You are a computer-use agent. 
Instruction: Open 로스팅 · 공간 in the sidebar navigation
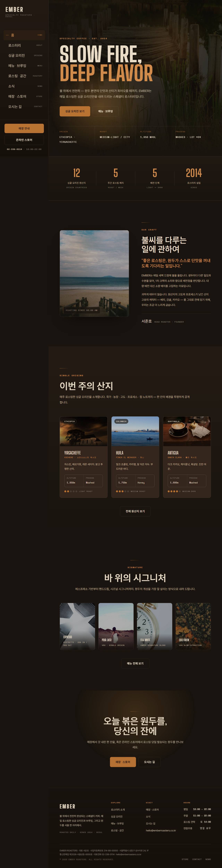[24, 76]
